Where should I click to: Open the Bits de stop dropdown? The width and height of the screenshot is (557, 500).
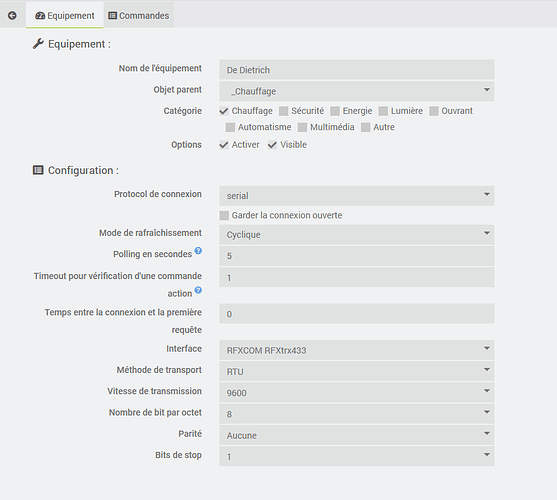357,456
